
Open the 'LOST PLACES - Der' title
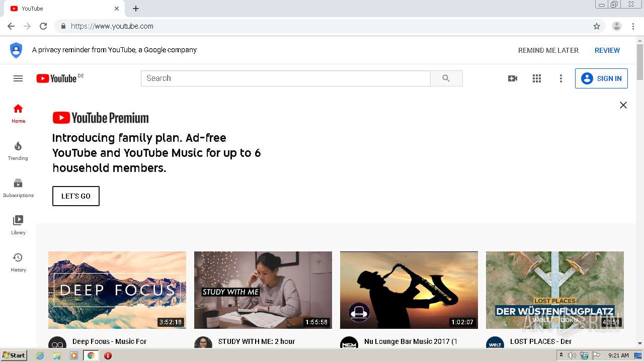pyautogui.click(x=541, y=341)
